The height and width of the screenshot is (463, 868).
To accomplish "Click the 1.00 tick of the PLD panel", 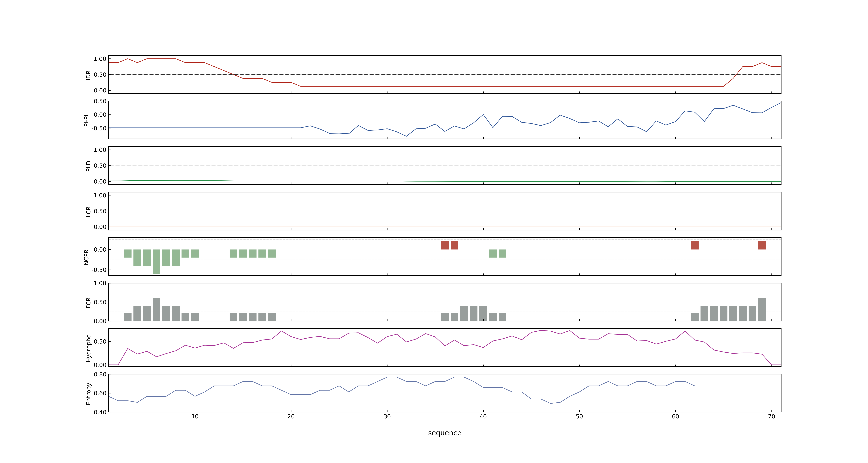I will pyautogui.click(x=100, y=150).
